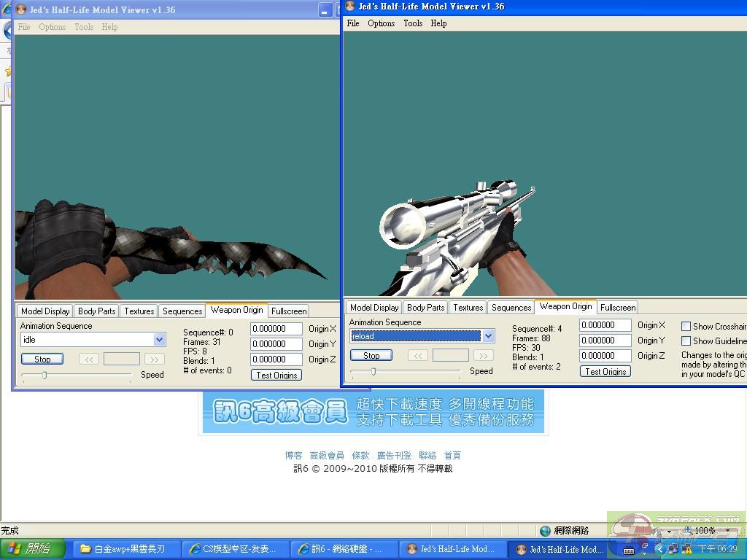Open Options menu in right Model Viewer window
Viewport: 747px width, 560px height.
[381, 23]
